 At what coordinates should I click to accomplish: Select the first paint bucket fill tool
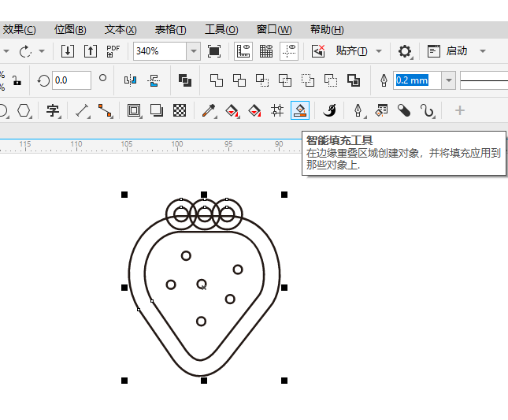click(232, 111)
